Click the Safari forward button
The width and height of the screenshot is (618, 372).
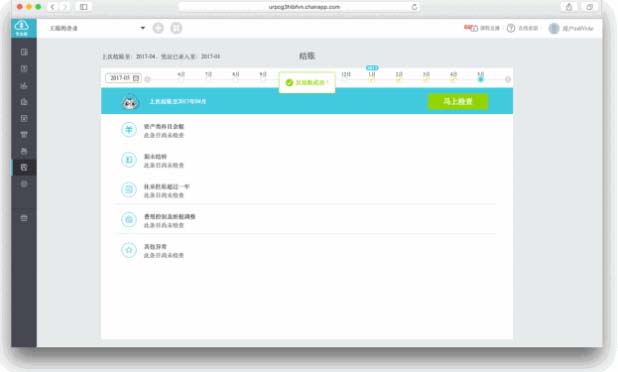pyautogui.click(x=65, y=7)
